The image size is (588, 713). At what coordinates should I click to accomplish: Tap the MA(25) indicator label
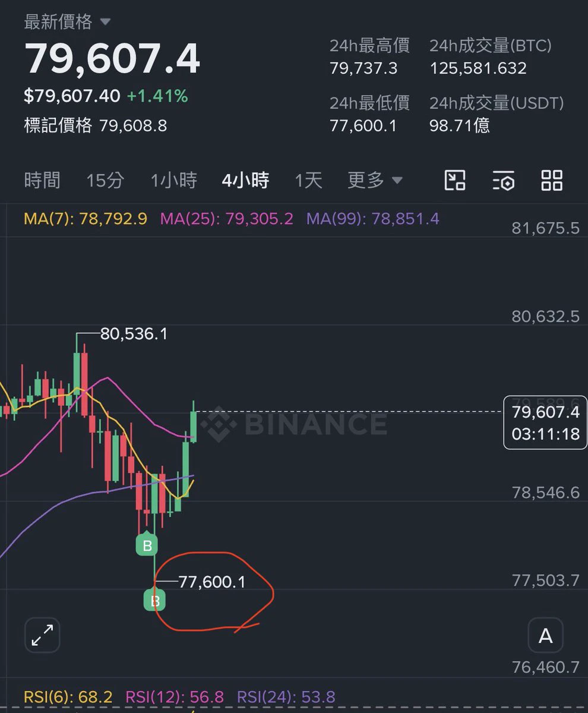[x=227, y=219]
